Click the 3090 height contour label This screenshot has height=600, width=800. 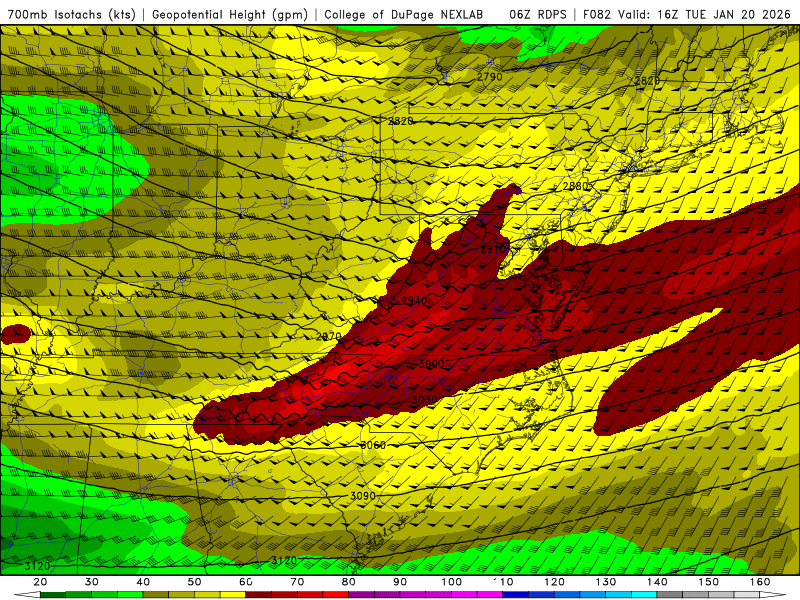point(363,495)
